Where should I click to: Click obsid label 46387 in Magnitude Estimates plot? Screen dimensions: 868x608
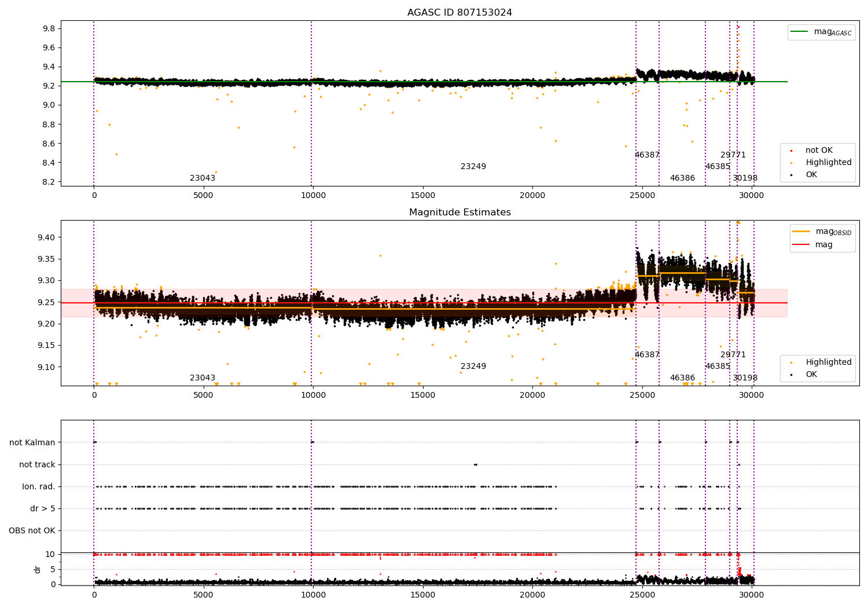(647, 355)
